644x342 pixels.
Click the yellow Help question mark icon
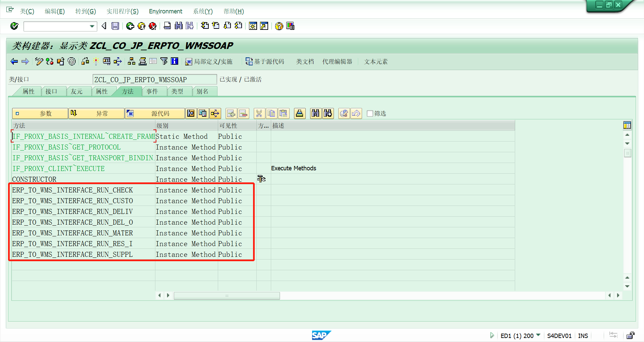click(279, 26)
